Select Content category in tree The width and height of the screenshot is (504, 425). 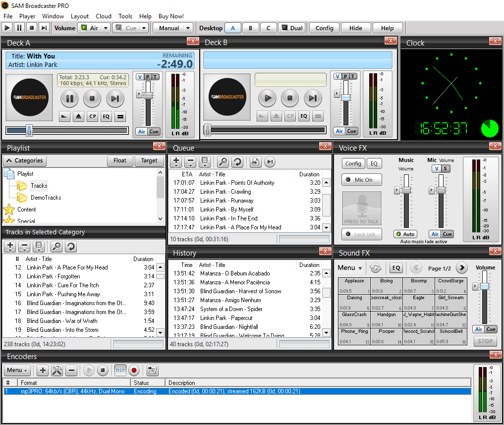click(27, 210)
